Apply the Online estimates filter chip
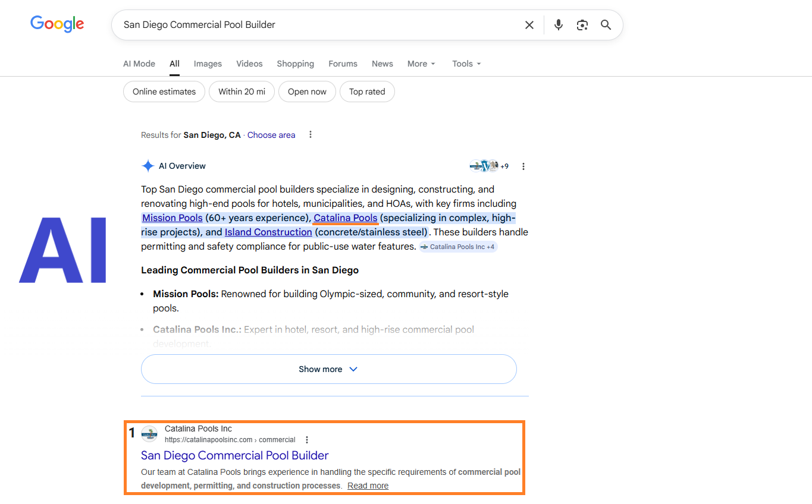Viewport: 812px width, 504px height. coord(164,92)
